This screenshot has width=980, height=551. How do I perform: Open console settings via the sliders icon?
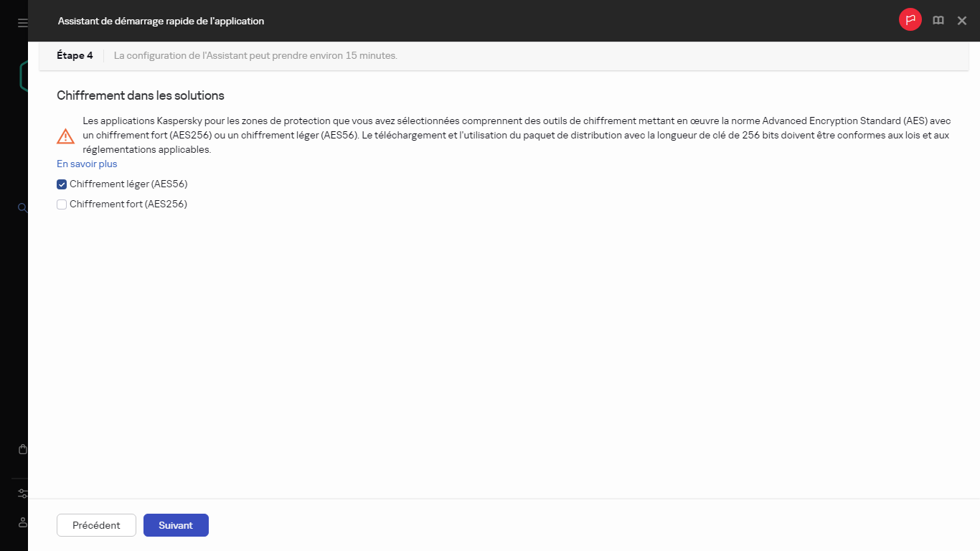tap(21, 493)
